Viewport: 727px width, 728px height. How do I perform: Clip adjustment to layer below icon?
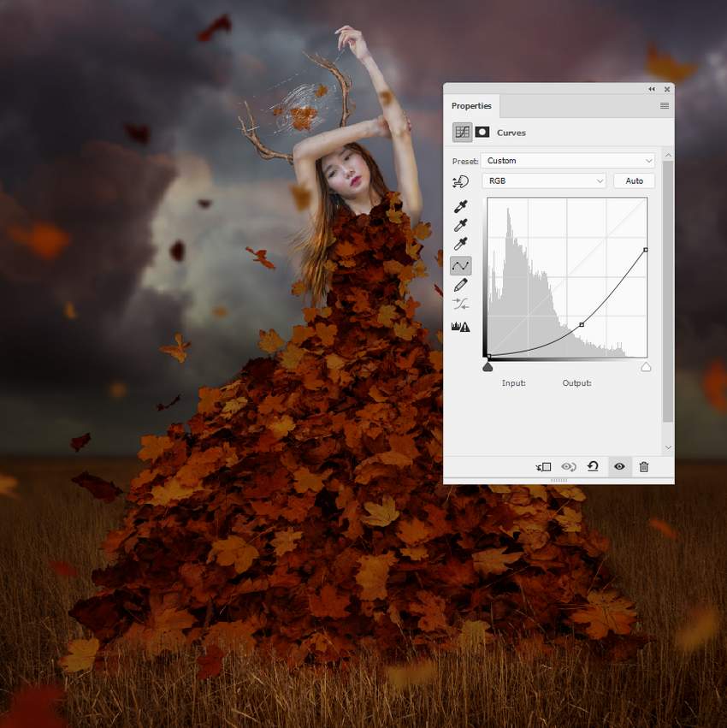[544, 467]
